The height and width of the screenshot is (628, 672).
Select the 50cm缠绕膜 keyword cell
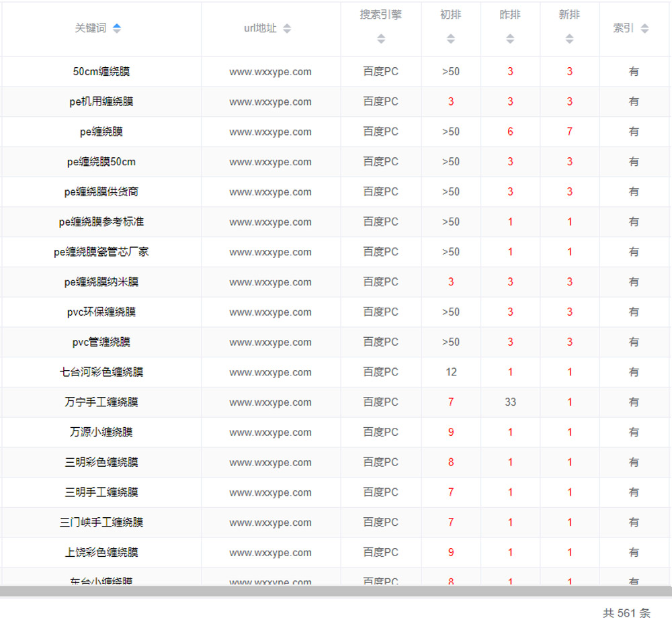101,72
